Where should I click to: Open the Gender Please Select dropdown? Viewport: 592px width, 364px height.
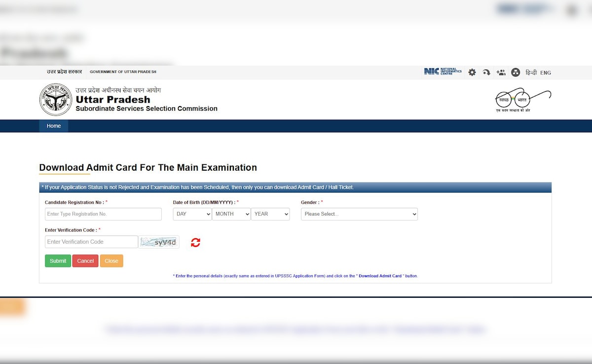(x=359, y=214)
